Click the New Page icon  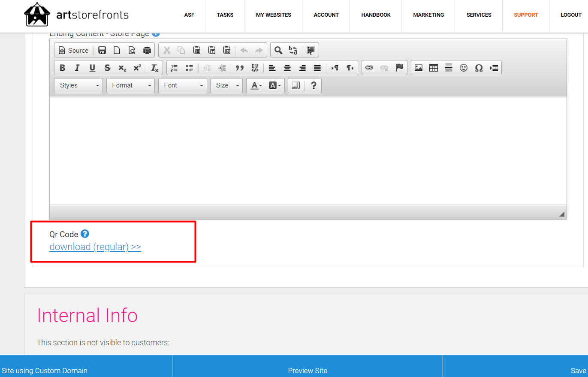117,50
